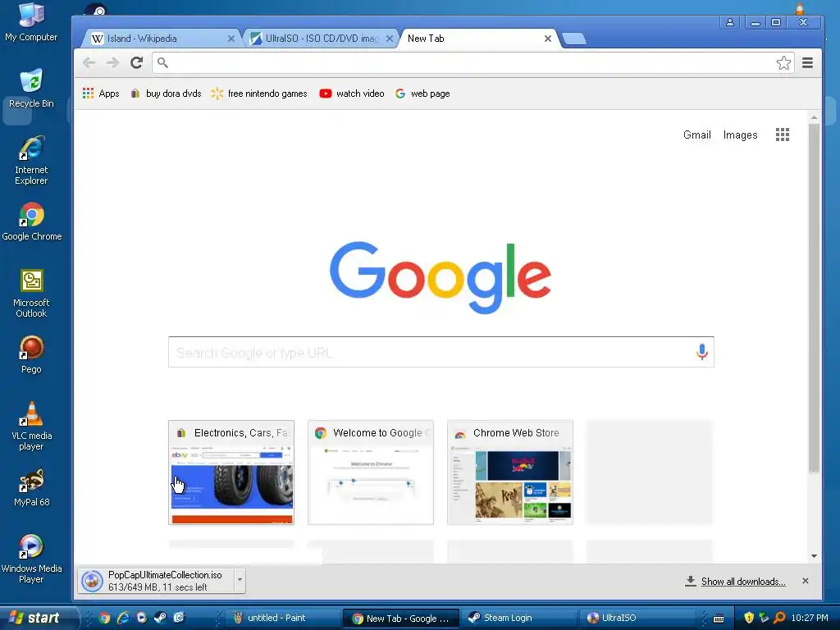Open the Chrome Web Store thumbnail
Viewport: 840px width, 630px height.
tap(510, 472)
